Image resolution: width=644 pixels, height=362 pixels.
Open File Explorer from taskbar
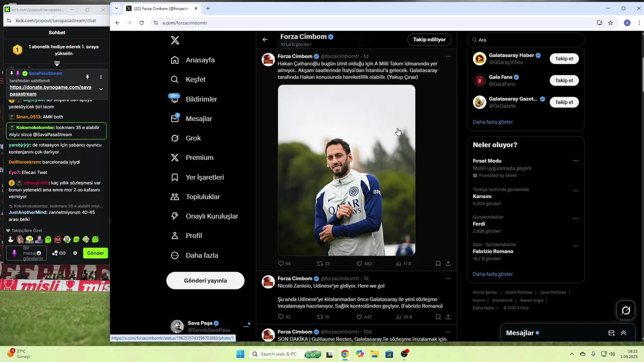[374, 354]
